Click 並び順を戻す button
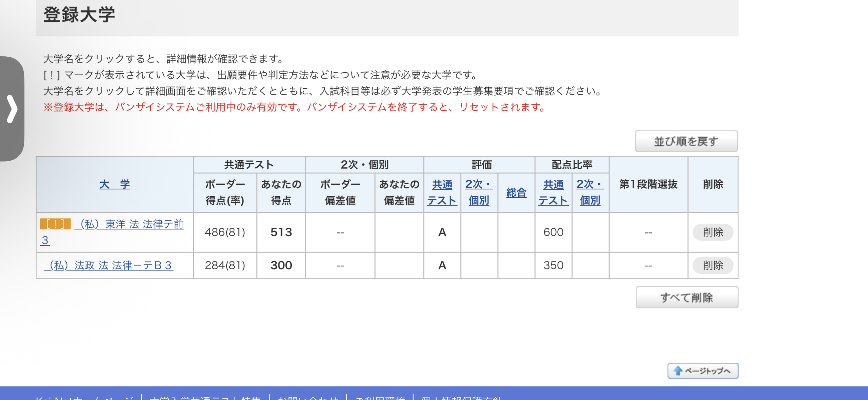This screenshot has height=400, width=868. click(x=686, y=141)
